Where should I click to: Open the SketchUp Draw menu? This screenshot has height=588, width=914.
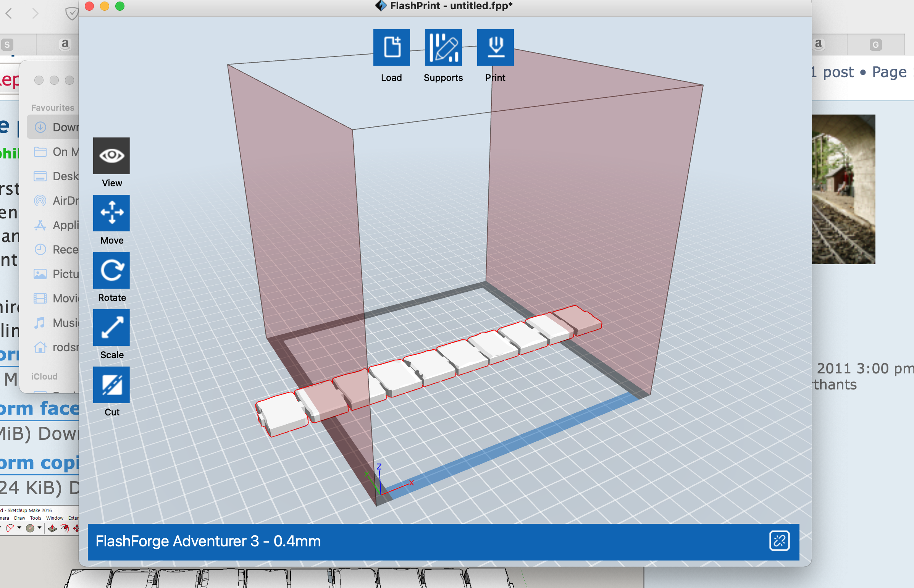(x=19, y=518)
